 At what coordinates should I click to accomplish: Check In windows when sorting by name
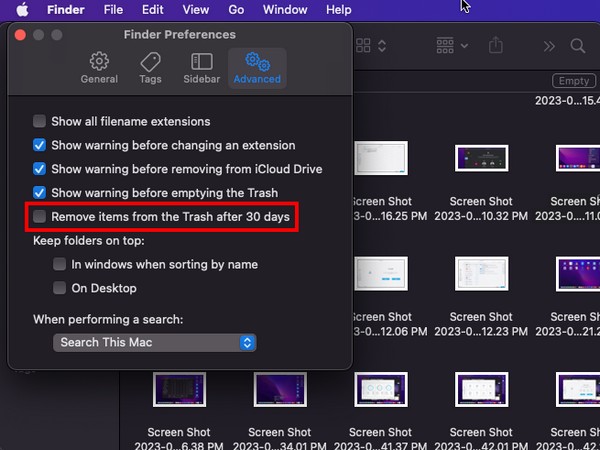[x=59, y=264]
